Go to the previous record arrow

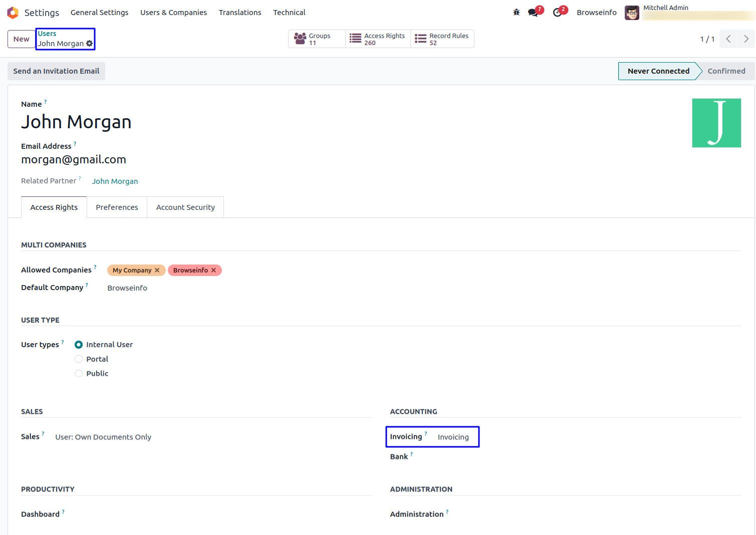(x=728, y=39)
